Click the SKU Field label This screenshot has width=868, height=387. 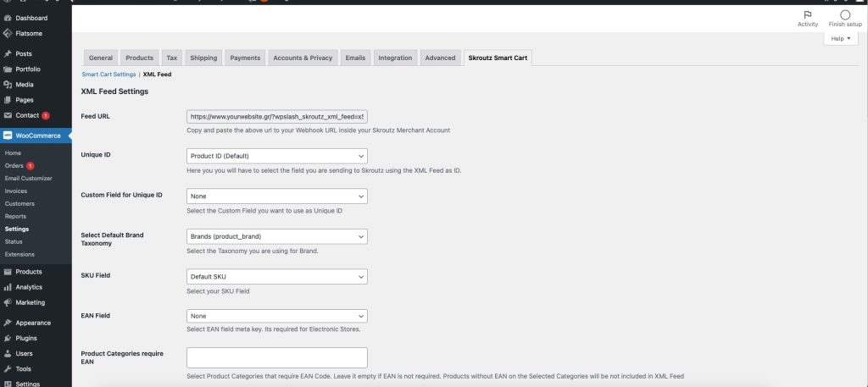point(95,275)
